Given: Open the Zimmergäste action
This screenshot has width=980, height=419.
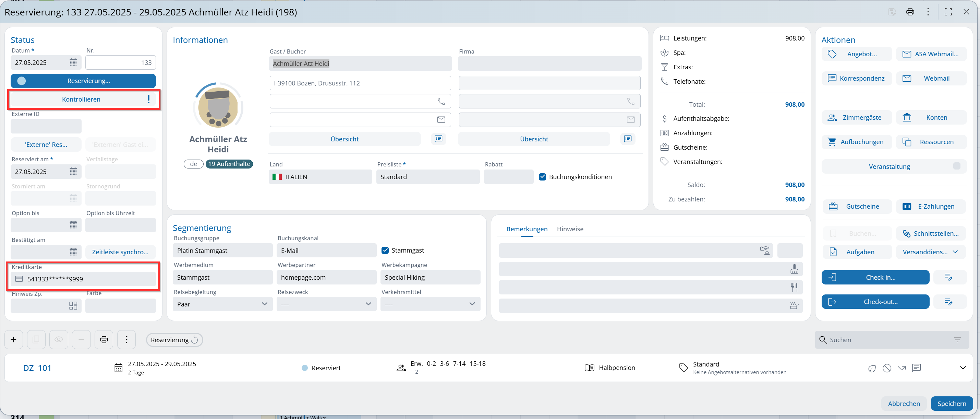Looking at the screenshot, I should [x=856, y=118].
